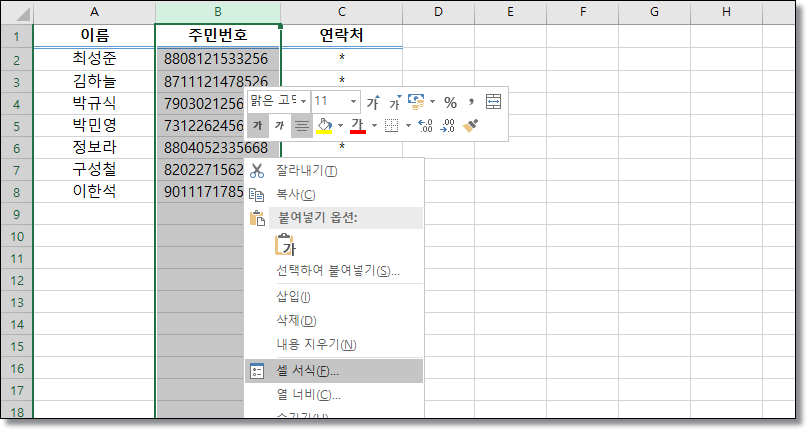Choose 복사(C) from context menu
Screen dimensions: 808x446
(x=334, y=194)
